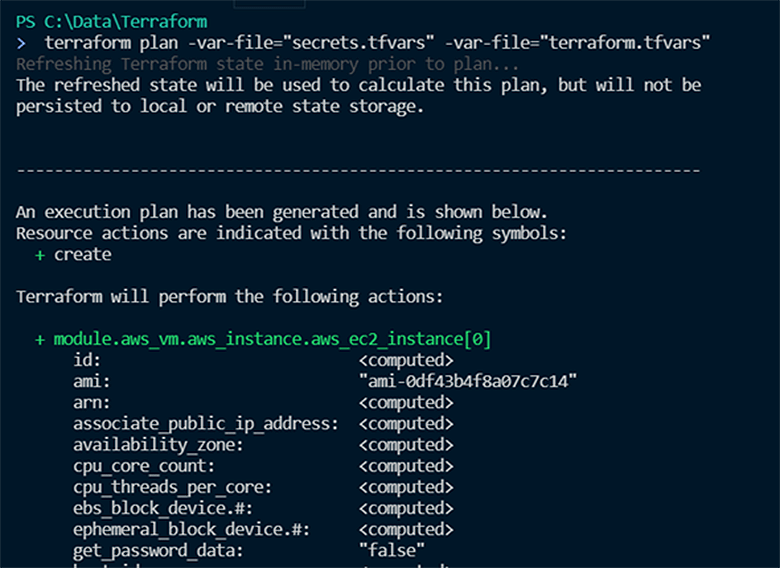Click the availability_zone attribute label

158,445
